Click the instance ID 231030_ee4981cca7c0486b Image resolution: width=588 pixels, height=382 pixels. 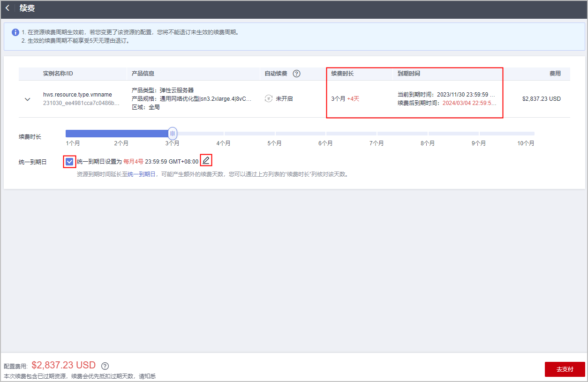coord(81,103)
